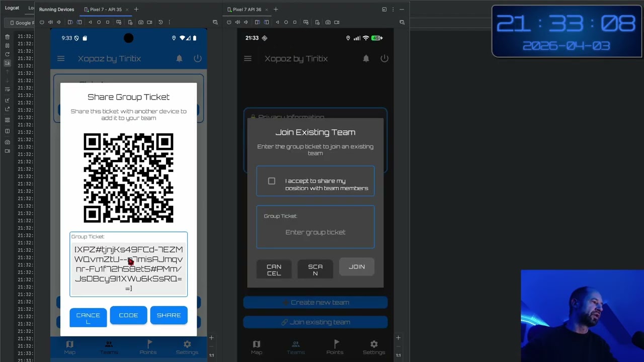Open hamburger menu on API 35 phone
Image resolution: width=644 pixels, height=362 pixels.
[61, 59]
